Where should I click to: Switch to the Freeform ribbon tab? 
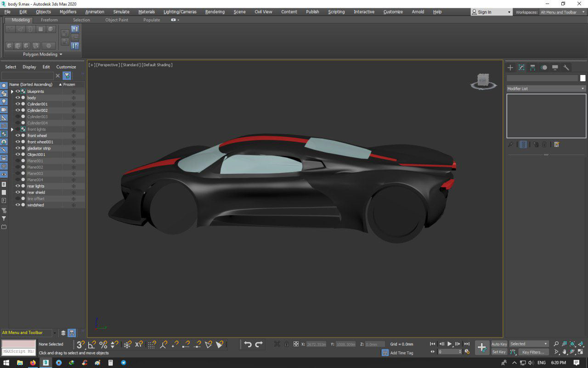click(x=49, y=20)
